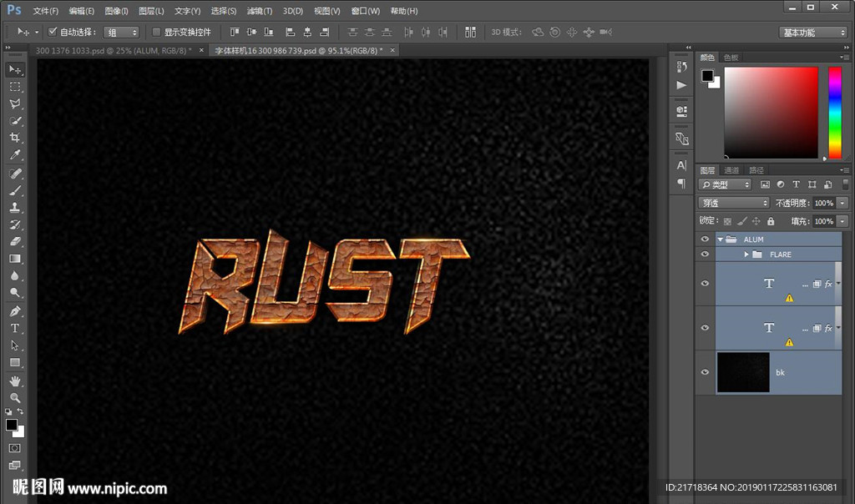Viewport: 855px width, 504px height.
Task: Select the Move tool in the toolbox
Action: pos(15,70)
